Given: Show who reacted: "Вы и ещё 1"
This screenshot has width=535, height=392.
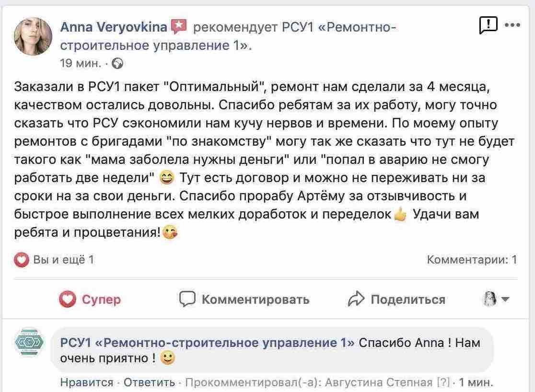Looking at the screenshot, I should tap(63, 260).
